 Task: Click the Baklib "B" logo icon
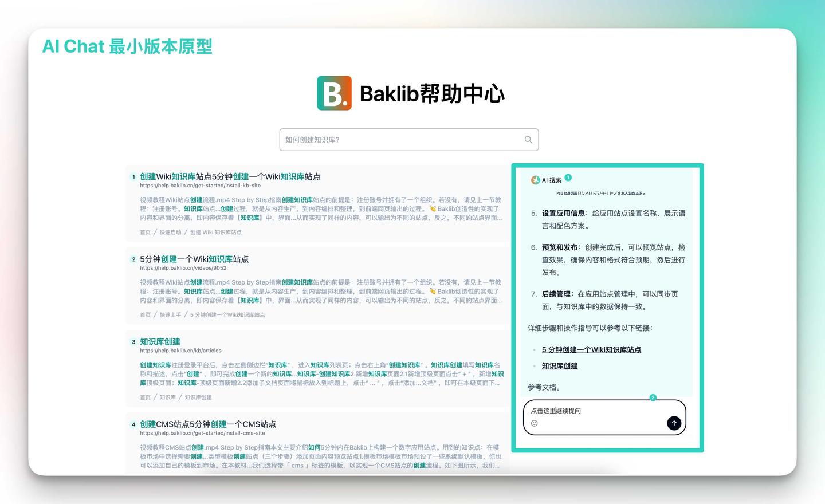coord(335,93)
